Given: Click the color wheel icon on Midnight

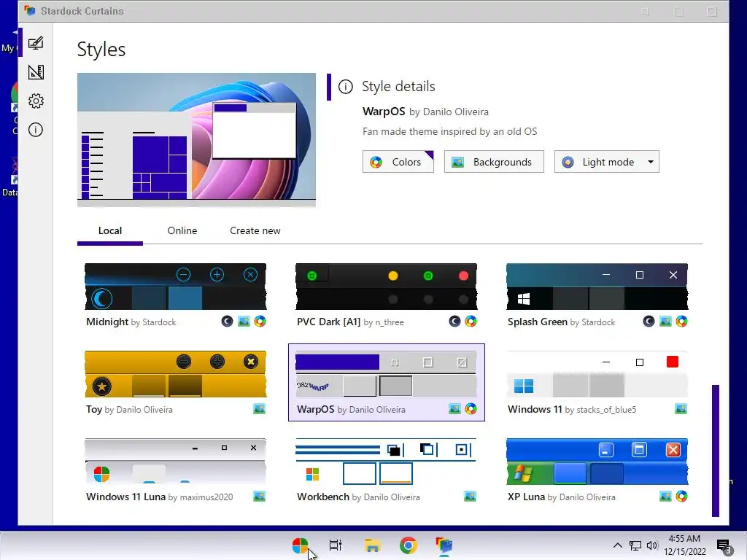Looking at the screenshot, I should tap(260, 322).
